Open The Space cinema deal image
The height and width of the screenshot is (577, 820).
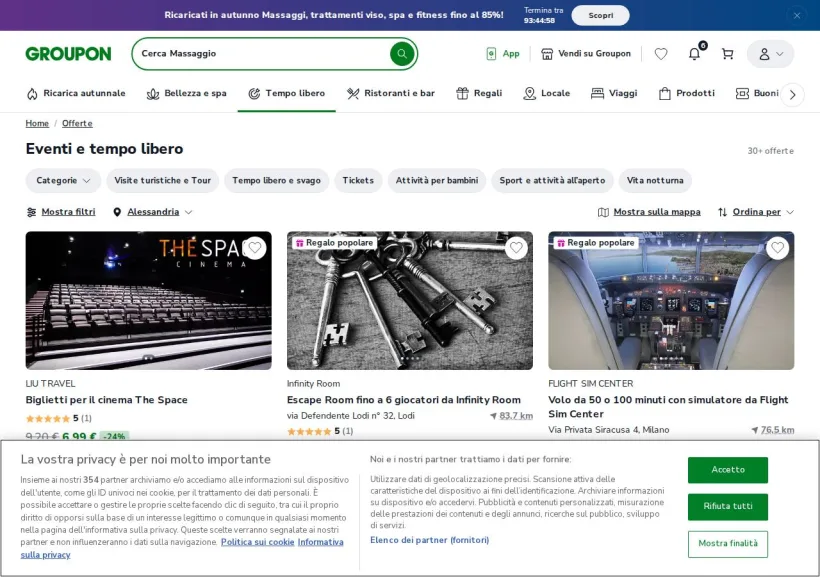tap(149, 301)
